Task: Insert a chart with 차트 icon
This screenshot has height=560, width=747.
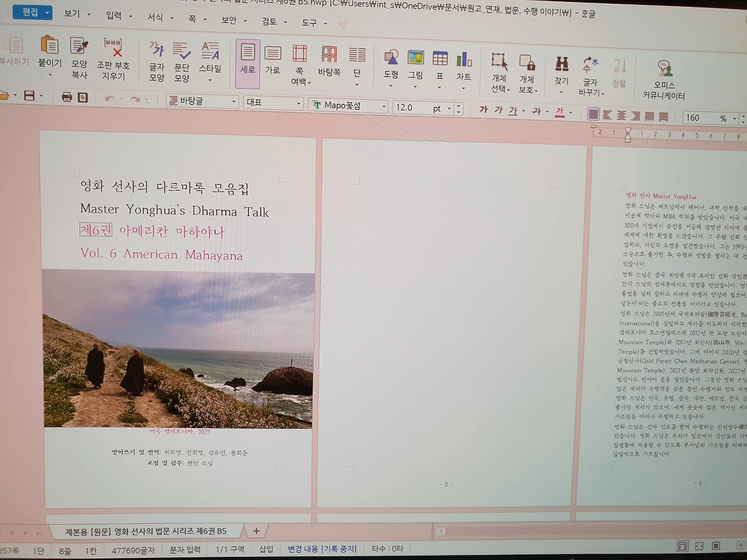Action: coord(464,58)
